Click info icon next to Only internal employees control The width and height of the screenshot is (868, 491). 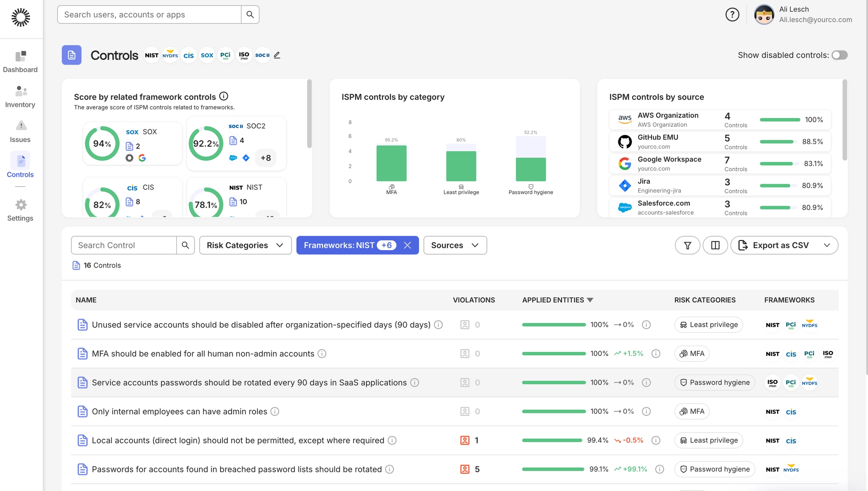tap(275, 411)
